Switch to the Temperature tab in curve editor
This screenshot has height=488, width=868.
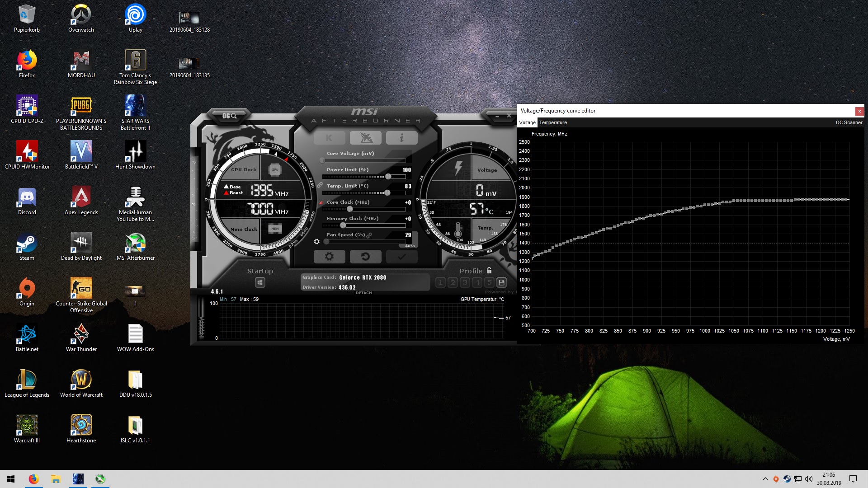point(553,122)
